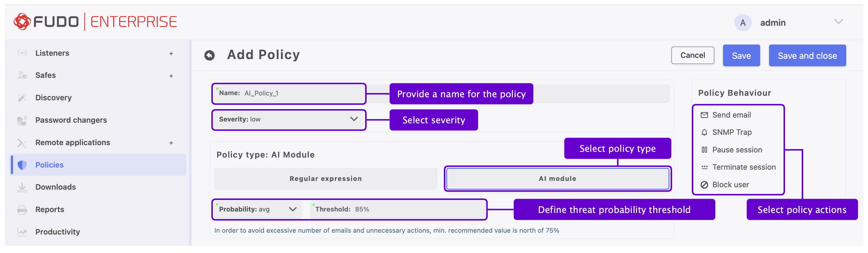
Task: Click the Cancel button
Action: (x=692, y=55)
